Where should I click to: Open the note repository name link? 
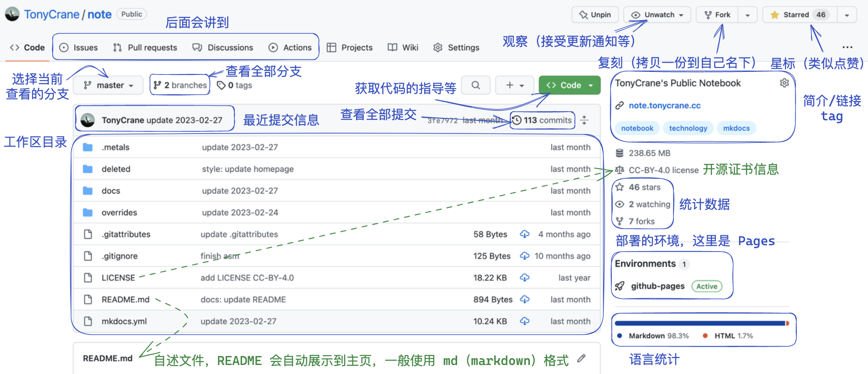point(99,15)
